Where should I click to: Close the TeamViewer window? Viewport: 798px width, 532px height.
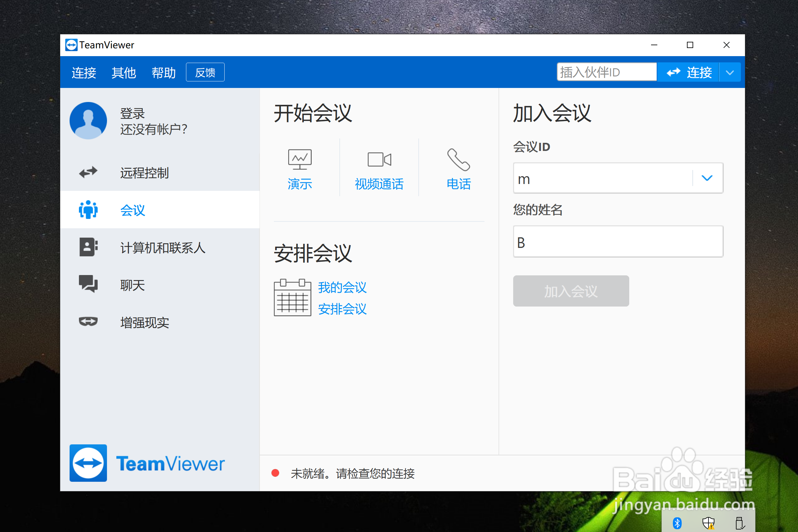pyautogui.click(x=726, y=45)
